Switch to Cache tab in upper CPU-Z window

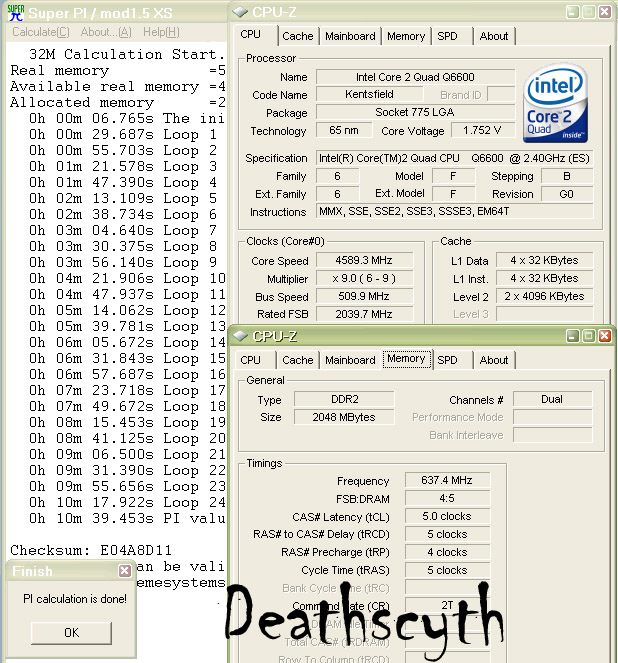click(298, 36)
